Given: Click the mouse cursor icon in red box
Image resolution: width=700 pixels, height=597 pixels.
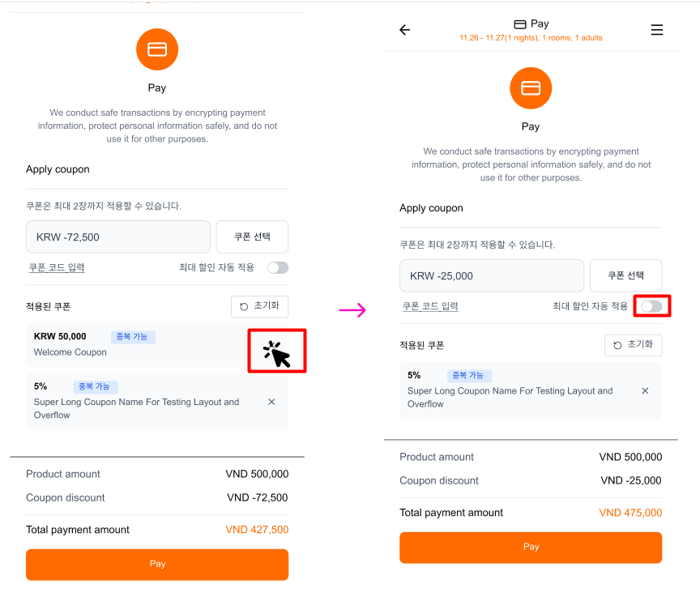Looking at the screenshot, I should [x=277, y=353].
